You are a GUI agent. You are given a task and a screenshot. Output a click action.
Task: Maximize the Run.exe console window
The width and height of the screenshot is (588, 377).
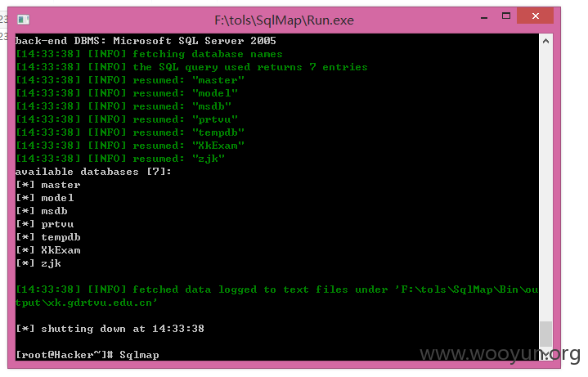(x=506, y=16)
